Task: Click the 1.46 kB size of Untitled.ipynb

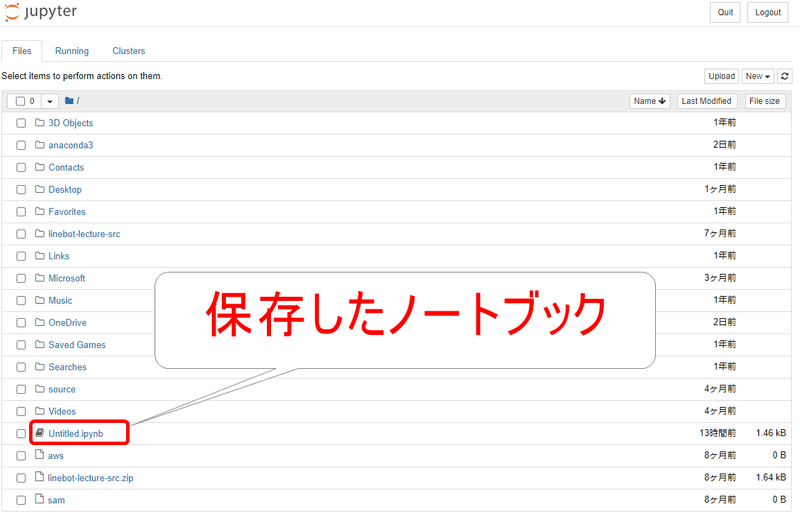Action: coord(771,433)
